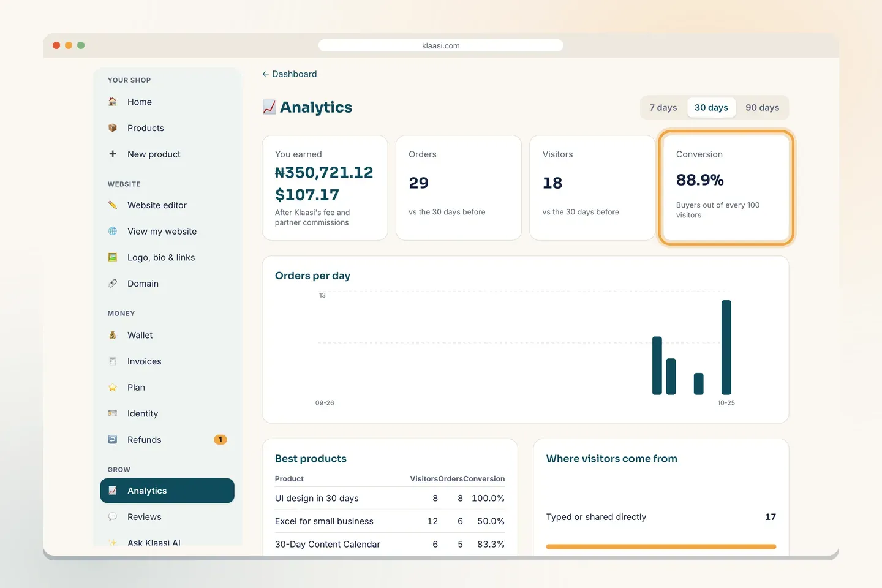Click the pencil icon for Website editor
The width and height of the screenshot is (882, 588).
113,205
